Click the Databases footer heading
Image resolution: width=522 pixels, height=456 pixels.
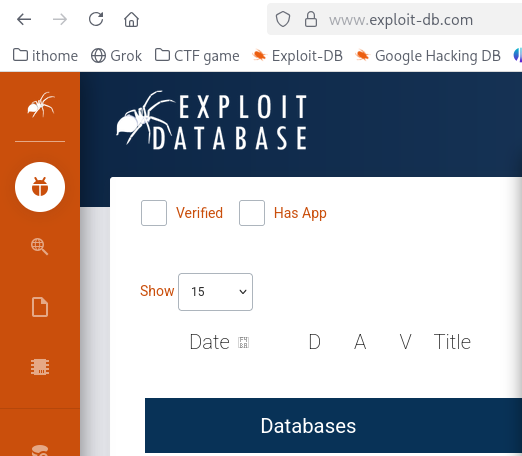308,426
